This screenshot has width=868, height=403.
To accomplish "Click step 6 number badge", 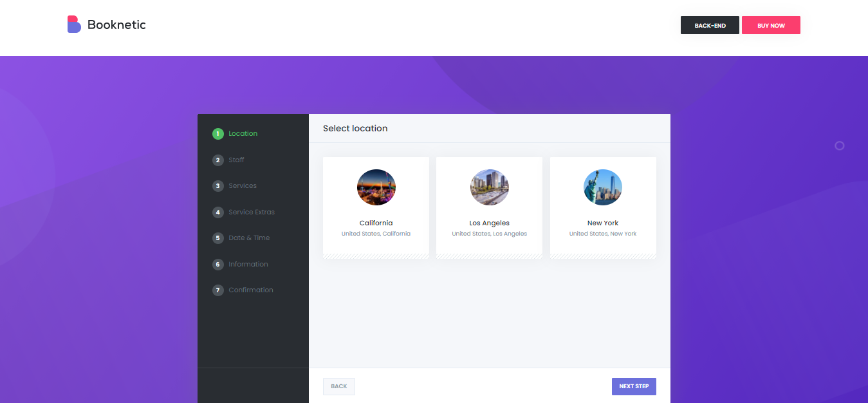I will click(x=218, y=265).
